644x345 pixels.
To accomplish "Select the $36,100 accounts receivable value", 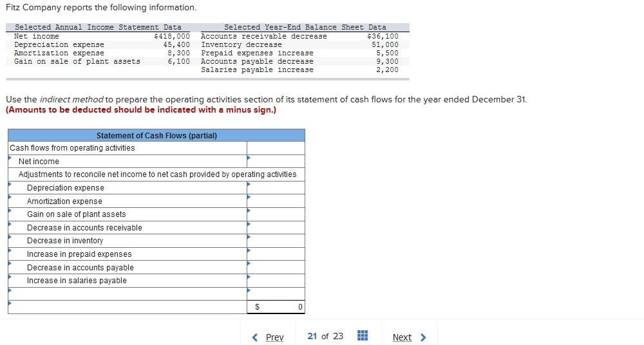I will (x=383, y=36).
